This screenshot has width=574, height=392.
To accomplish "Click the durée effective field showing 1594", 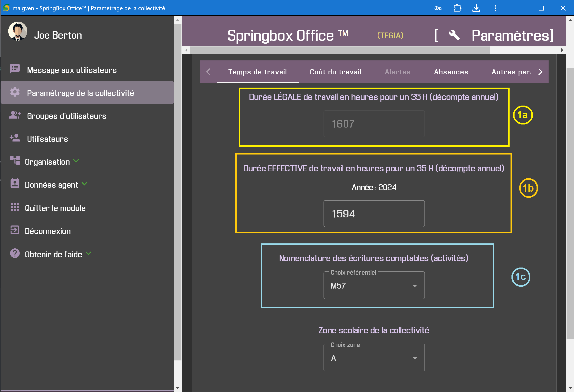I will (374, 213).
